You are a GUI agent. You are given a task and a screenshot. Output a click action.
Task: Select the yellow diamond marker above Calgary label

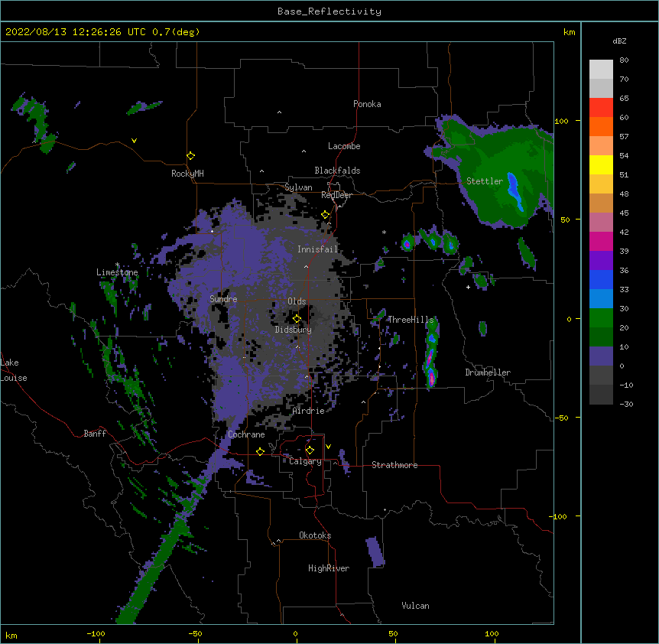pyautogui.click(x=310, y=450)
